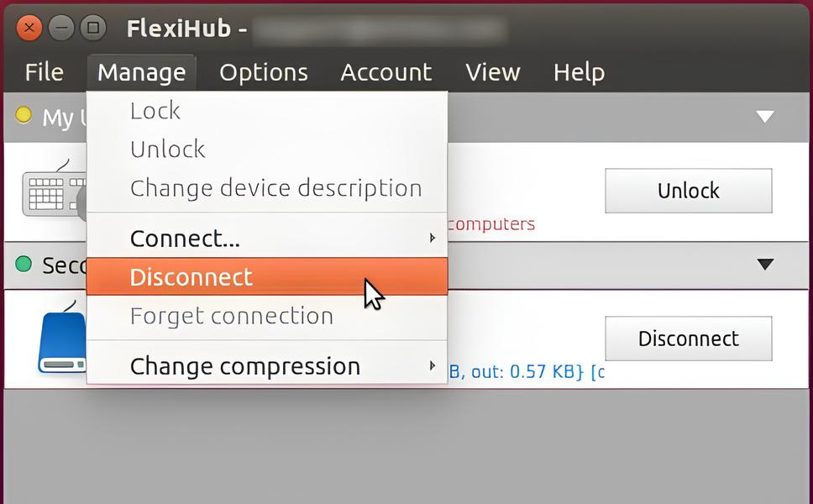Open the Account menu
The width and height of the screenshot is (813, 504).
pyautogui.click(x=386, y=72)
